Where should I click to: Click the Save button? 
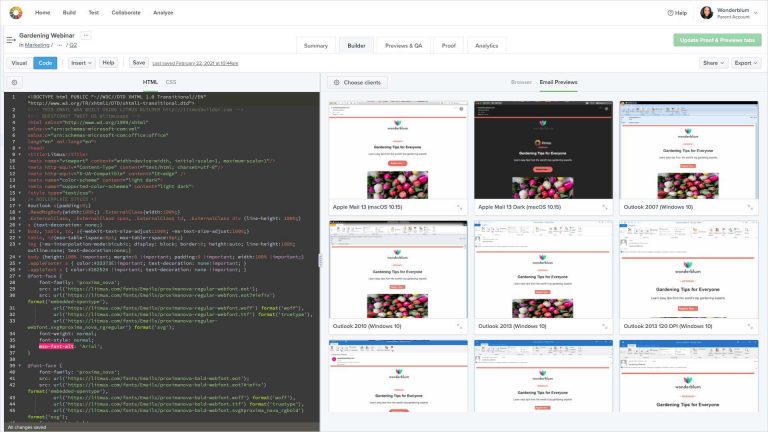point(139,63)
